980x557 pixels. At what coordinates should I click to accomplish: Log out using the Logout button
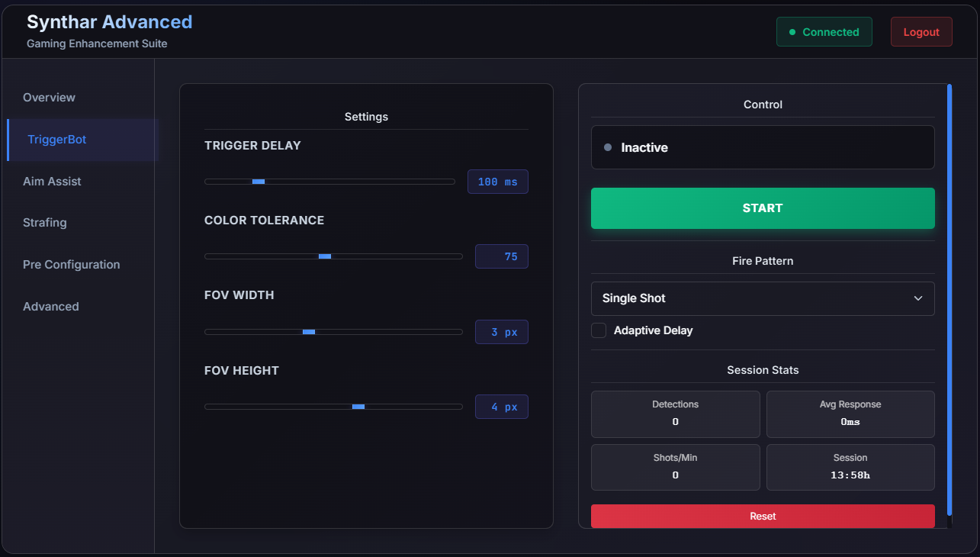point(921,31)
